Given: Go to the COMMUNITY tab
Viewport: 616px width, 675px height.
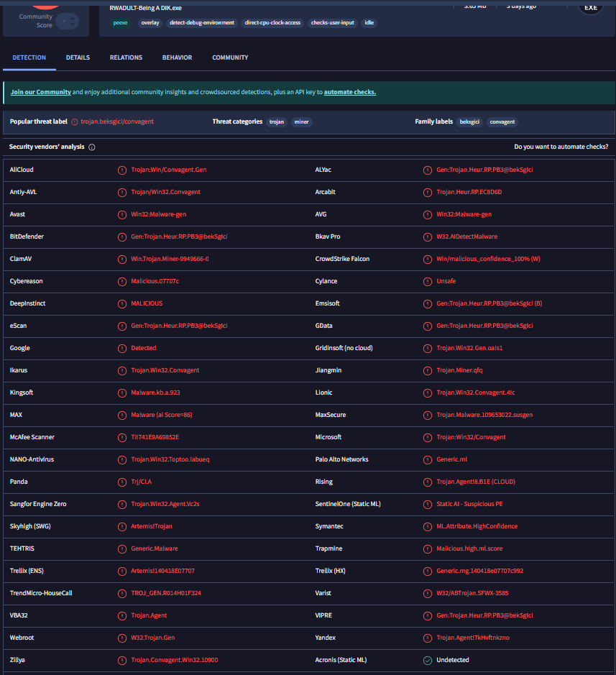Looking at the screenshot, I should [x=230, y=58].
